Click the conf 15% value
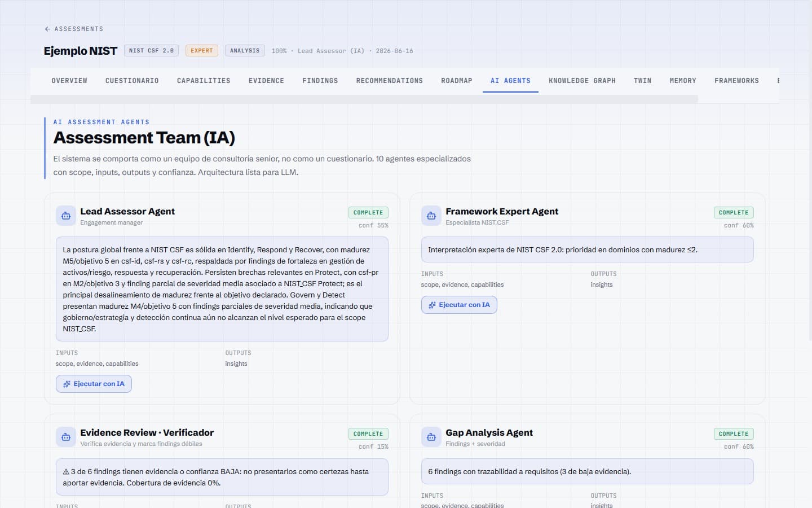This screenshot has height=508, width=812. pyautogui.click(x=373, y=446)
